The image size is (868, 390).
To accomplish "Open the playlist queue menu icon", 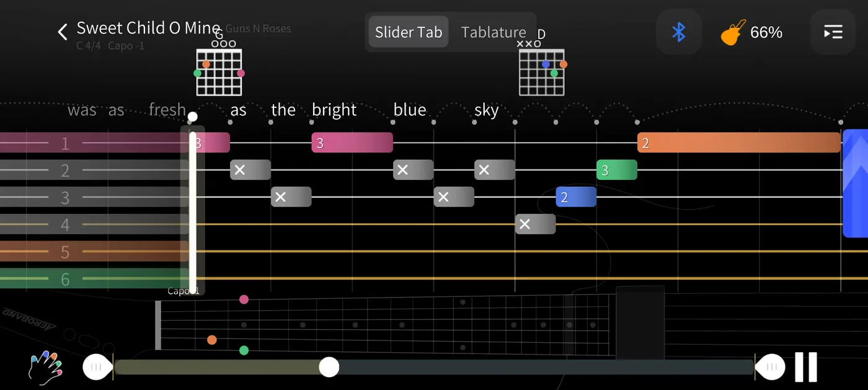I will [833, 32].
